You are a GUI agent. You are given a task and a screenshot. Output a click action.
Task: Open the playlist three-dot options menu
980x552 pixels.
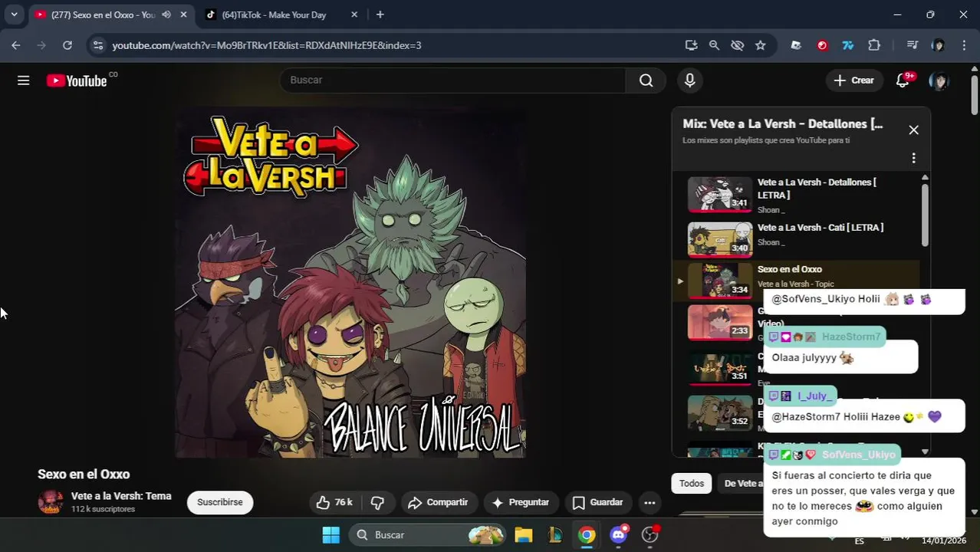point(913,158)
